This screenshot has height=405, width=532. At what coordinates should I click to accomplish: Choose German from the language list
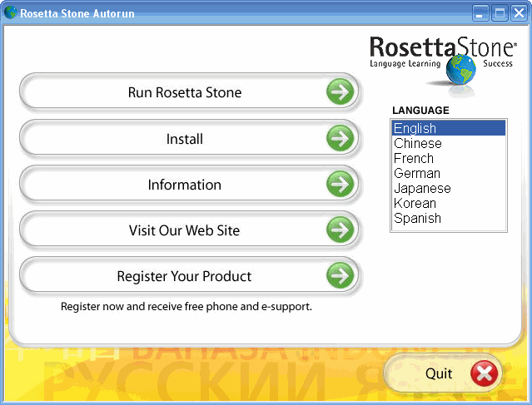(x=449, y=173)
